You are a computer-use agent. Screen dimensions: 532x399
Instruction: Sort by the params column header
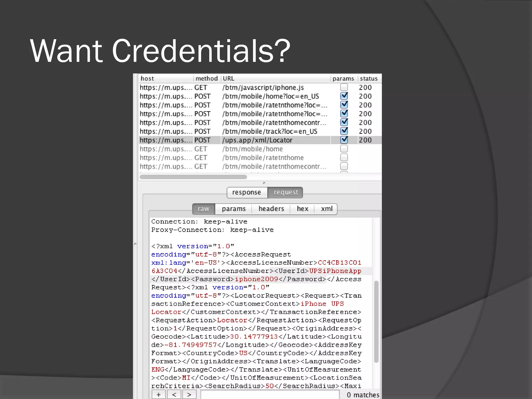pos(344,78)
